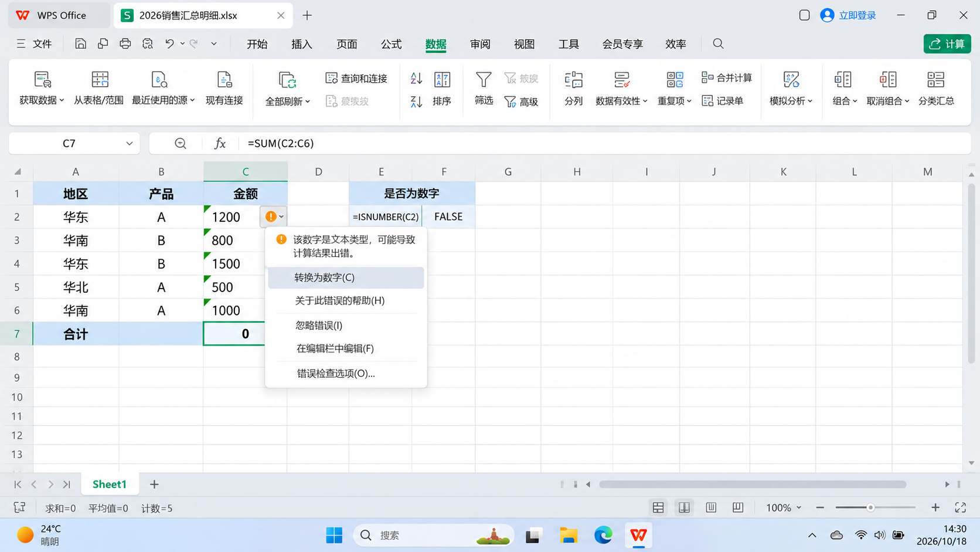Screen dimensions: 980x552
Task: Click Advanced filter (高级)
Action: pyautogui.click(x=521, y=101)
